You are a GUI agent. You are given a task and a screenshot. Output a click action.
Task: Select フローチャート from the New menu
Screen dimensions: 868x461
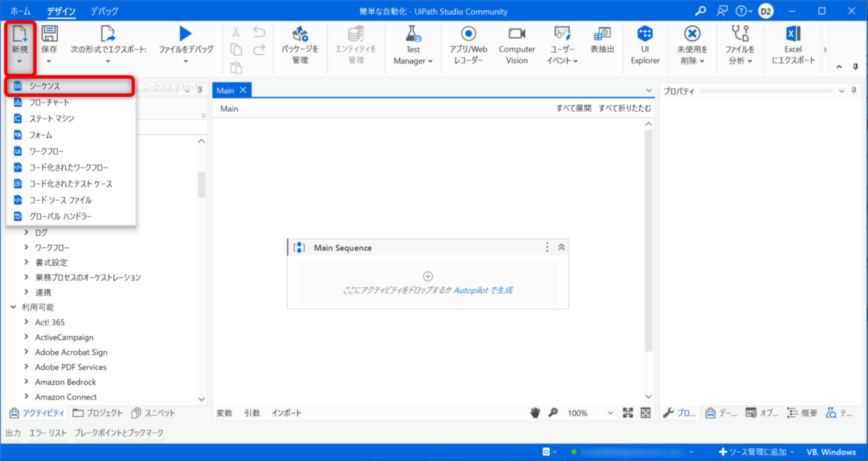point(71,103)
